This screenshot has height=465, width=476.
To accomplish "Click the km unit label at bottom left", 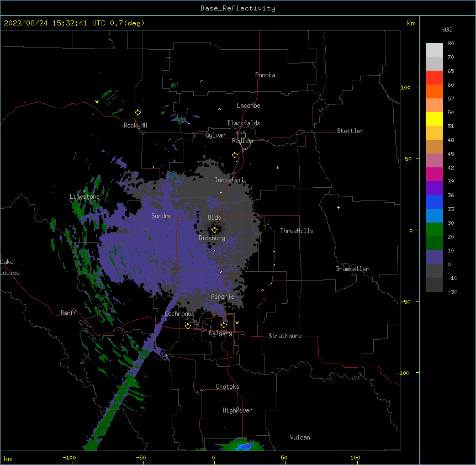I will click(x=8, y=458).
